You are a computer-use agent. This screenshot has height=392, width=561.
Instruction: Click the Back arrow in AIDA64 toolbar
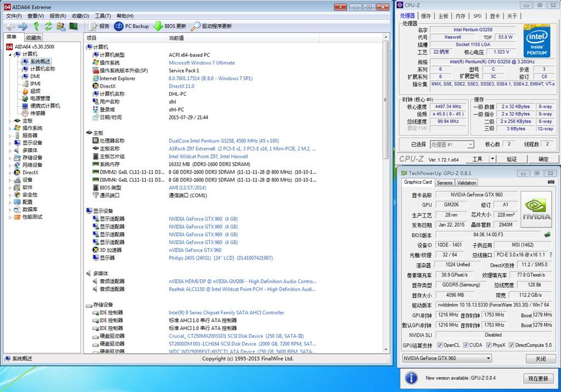10,26
